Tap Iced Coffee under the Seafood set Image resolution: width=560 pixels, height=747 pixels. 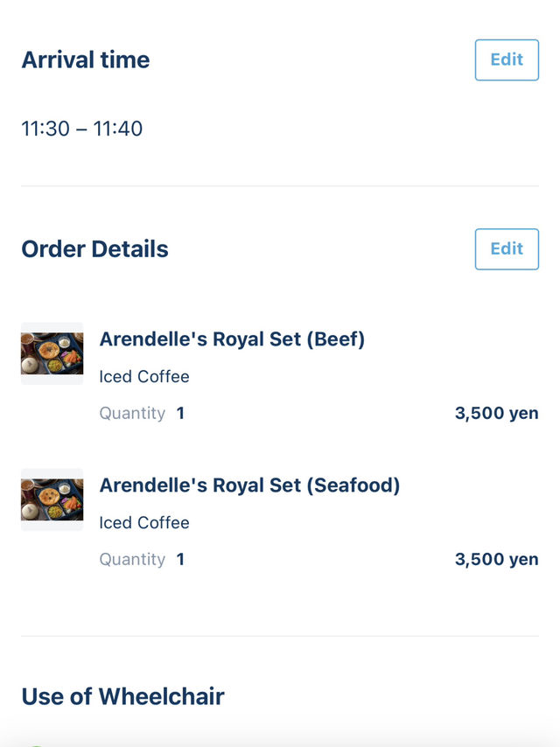pyautogui.click(x=144, y=523)
